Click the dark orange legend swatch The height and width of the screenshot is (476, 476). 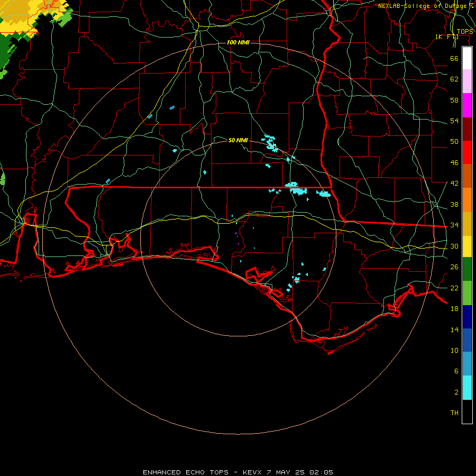coord(467,176)
